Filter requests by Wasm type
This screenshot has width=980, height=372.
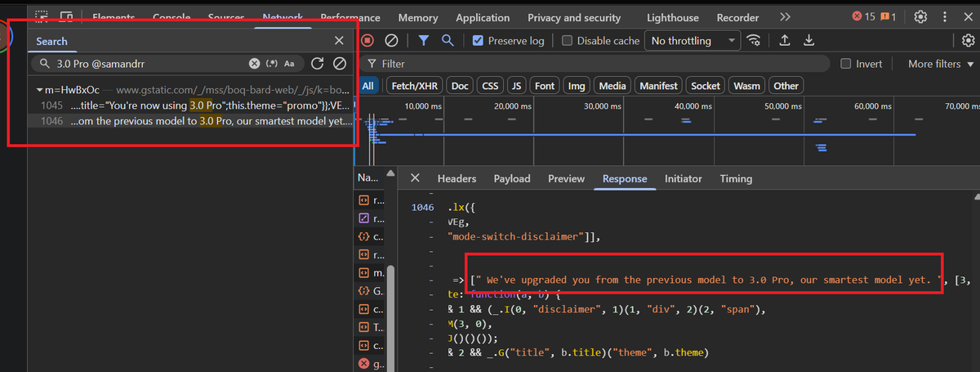pyautogui.click(x=746, y=86)
